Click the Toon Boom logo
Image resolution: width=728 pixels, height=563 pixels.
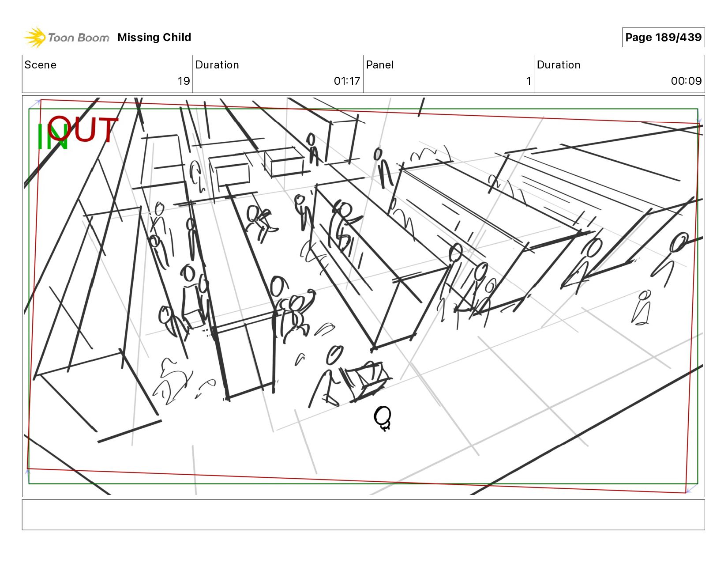point(66,38)
